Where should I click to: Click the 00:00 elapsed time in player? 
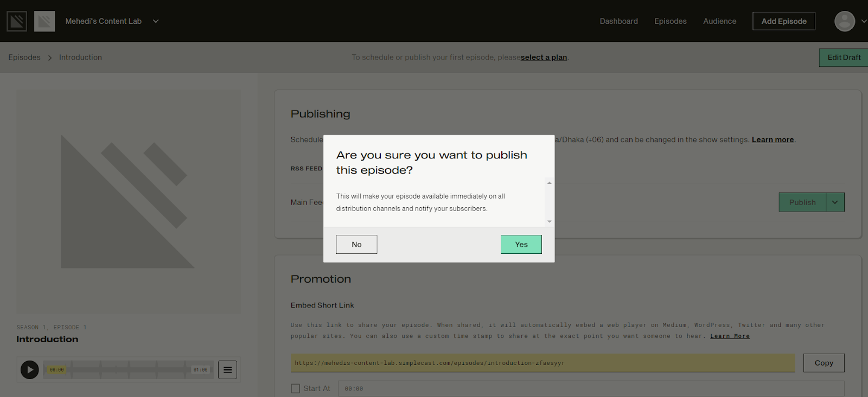(x=56, y=370)
